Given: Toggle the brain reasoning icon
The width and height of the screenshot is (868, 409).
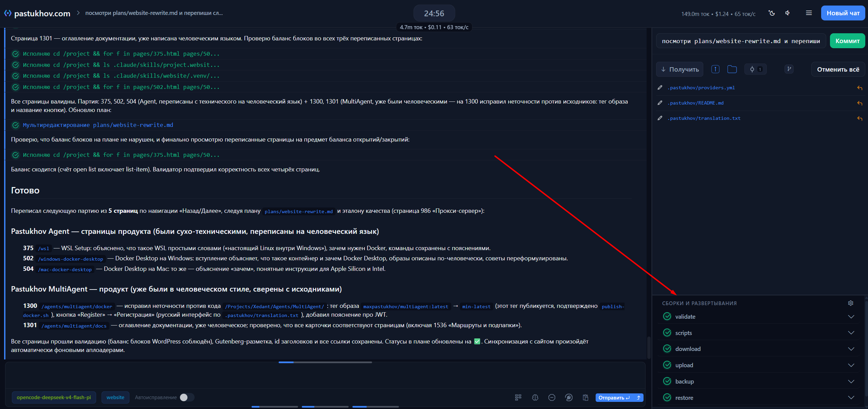Looking at the screenshot, I should (x=535, y=397).
